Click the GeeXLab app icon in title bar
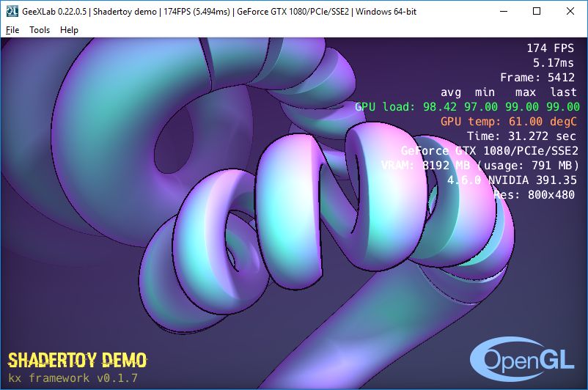The height and width of the screenshot is (390, 588). [x=12, y=12]
